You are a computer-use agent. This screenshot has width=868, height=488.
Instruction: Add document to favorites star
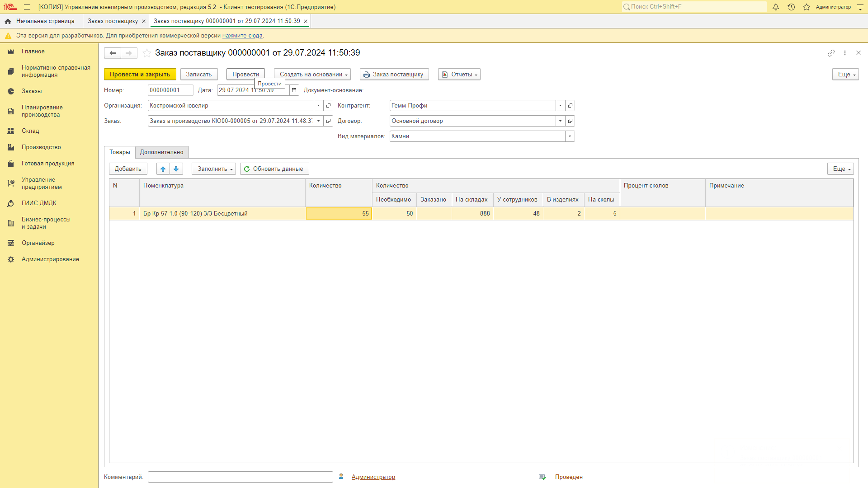click(147, 53)
